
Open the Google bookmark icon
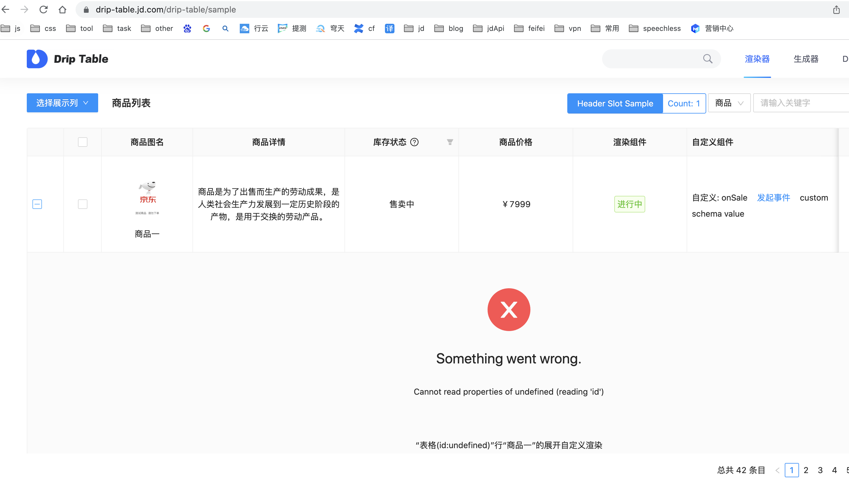point(206,29)
